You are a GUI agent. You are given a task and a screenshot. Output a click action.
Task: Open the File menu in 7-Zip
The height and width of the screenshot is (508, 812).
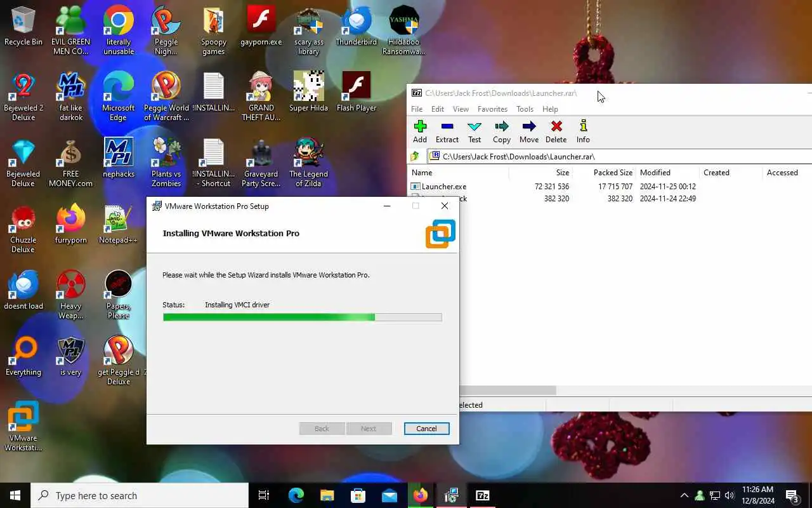point(417,109)
